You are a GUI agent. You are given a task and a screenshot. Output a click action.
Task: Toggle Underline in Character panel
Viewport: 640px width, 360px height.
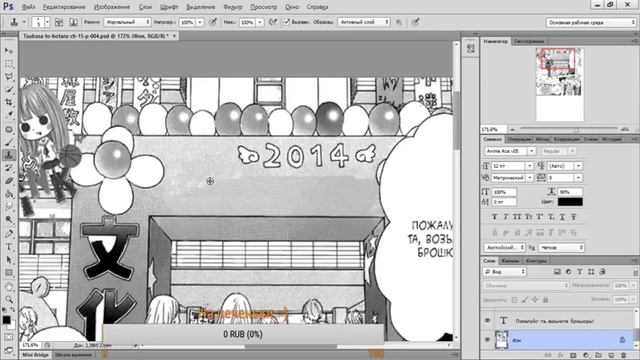tap(562, 217)
